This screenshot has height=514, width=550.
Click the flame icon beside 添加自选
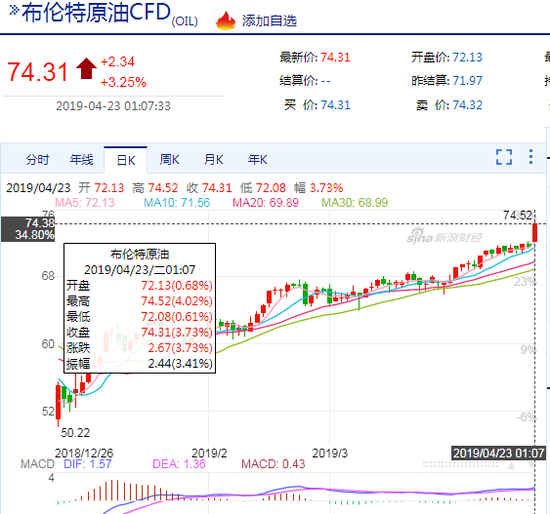(x=226, y=20)
